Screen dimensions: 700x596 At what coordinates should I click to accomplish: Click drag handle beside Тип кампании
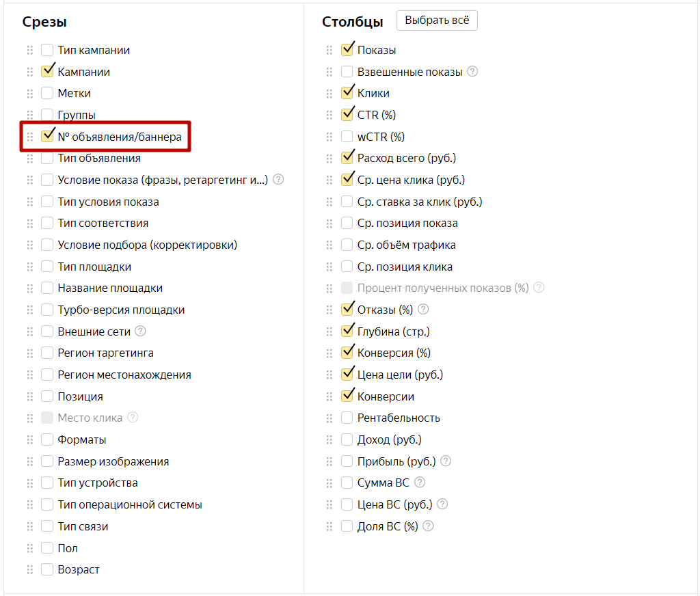29,50
